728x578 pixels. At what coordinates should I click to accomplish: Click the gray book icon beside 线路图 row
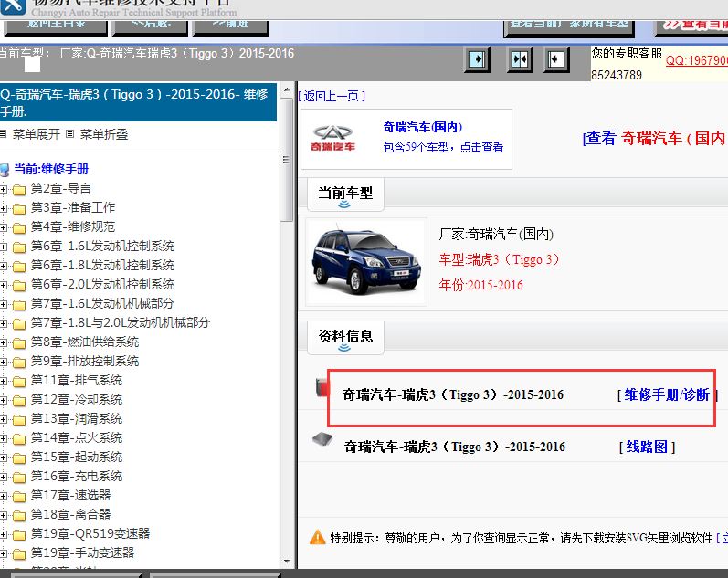[322, 438]
